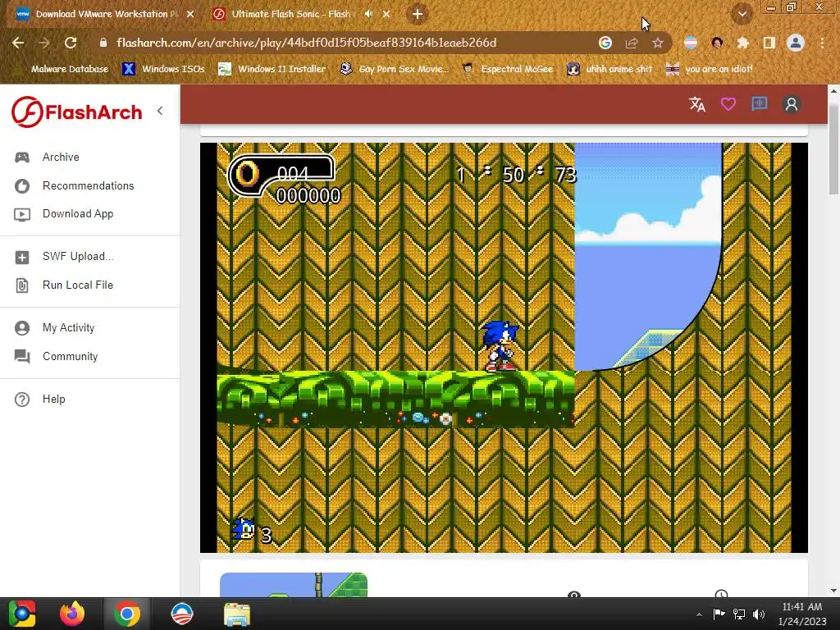The image size is (840, 630).
Task: Reload the page
Action: [x=71, y=43]
